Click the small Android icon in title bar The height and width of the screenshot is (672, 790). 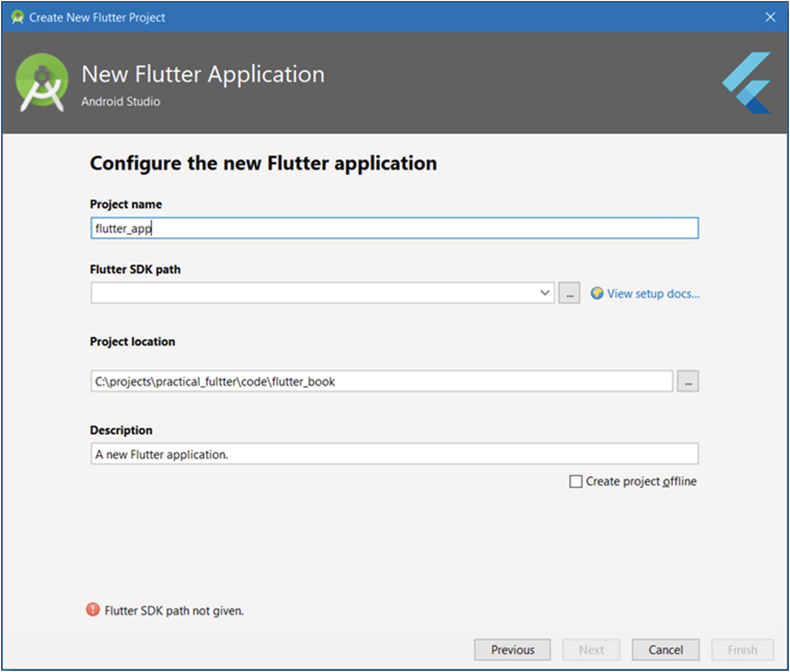(17, 17)
